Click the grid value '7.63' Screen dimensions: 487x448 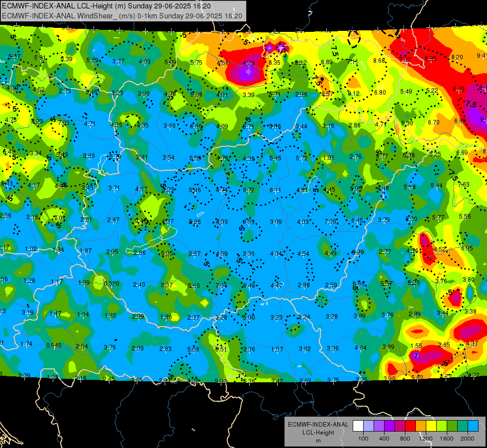click(464, 185)
